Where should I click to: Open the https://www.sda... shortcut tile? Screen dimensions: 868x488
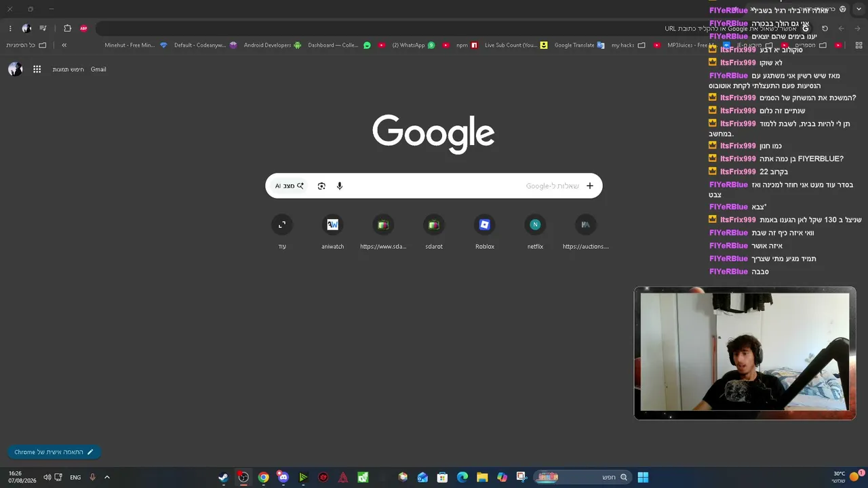coord(383,232)
